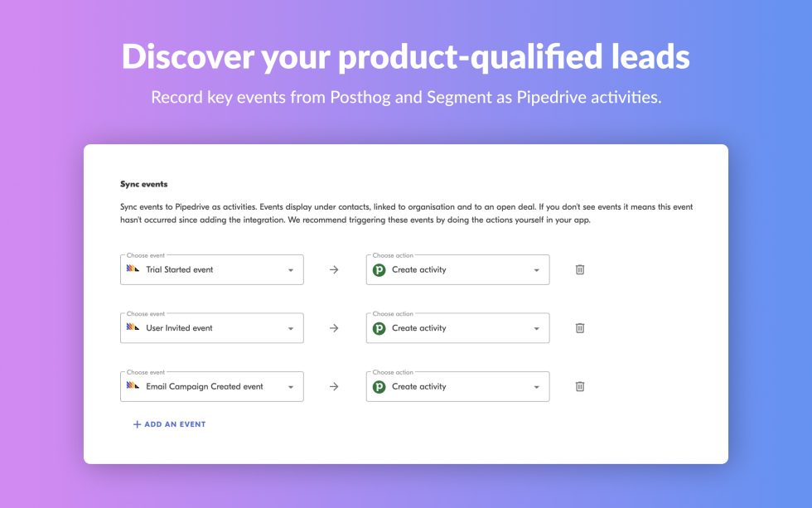Click Segment logo beside Email Campaign Created event
The width and height of the screenshot is (812, 508).
point(133,386)
